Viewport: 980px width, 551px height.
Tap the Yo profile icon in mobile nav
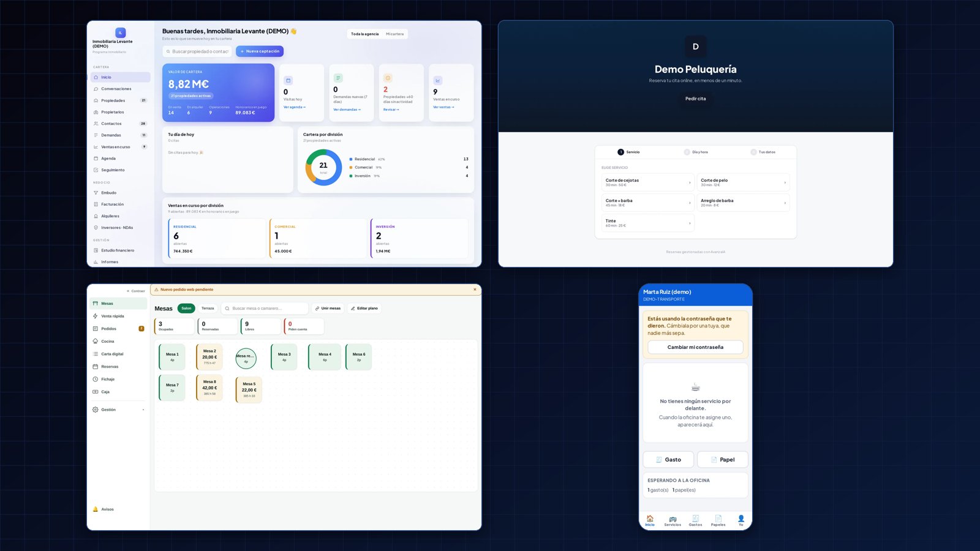click(x=741, y=521)
